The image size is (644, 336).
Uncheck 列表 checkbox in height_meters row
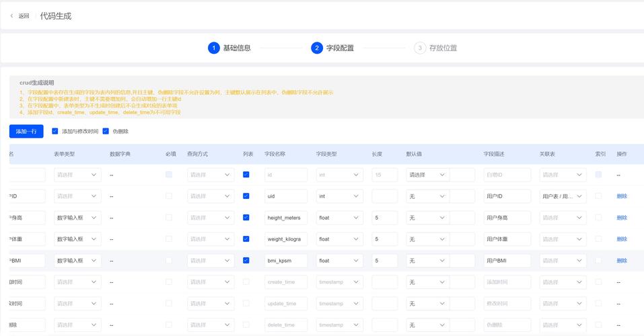point(246,218)
